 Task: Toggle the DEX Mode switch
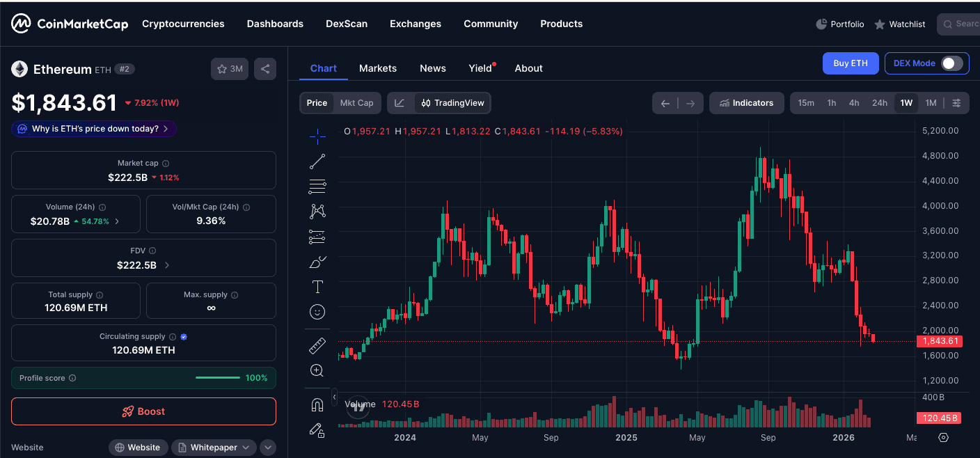click(951, 63)
